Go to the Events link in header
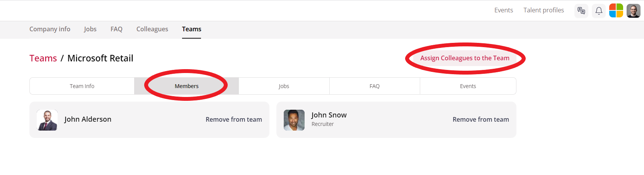The height and width of the screenshot is (175, 644). pos(504,10)
